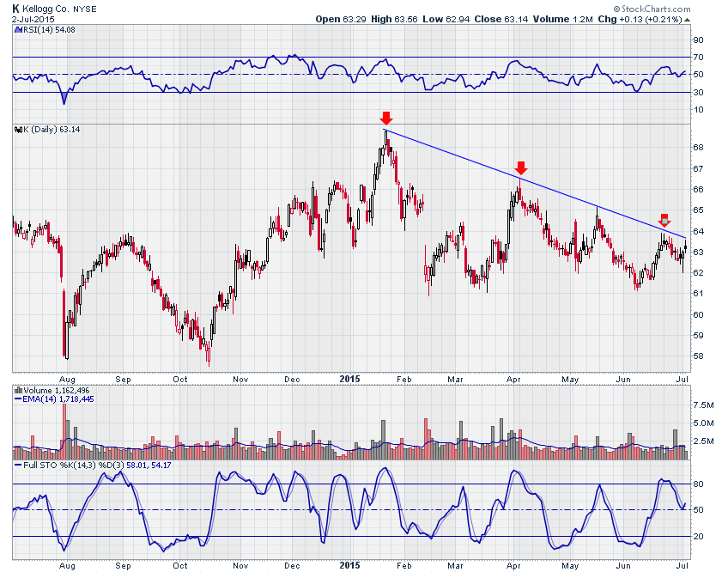Click the Jun label beneath the stochastic panel
728x572 pixels.
(x=623, y=566)
